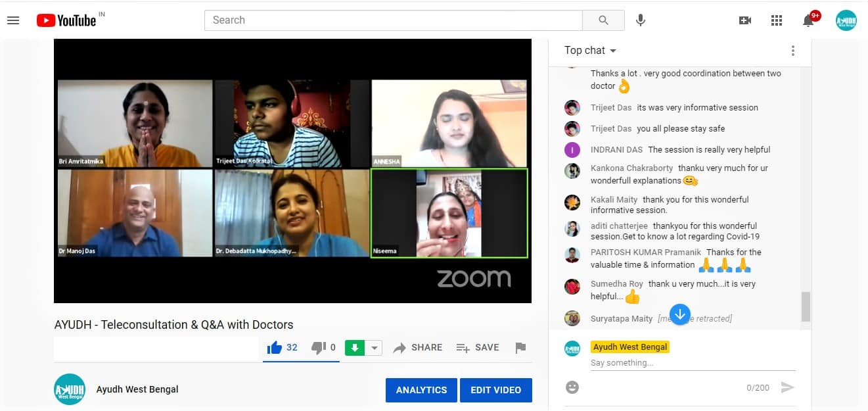The height and width of the screenshot is (411, 868).
Task: Select Dr. Debadatta Mukhopadhyay video tile
Action: (292, 214)
